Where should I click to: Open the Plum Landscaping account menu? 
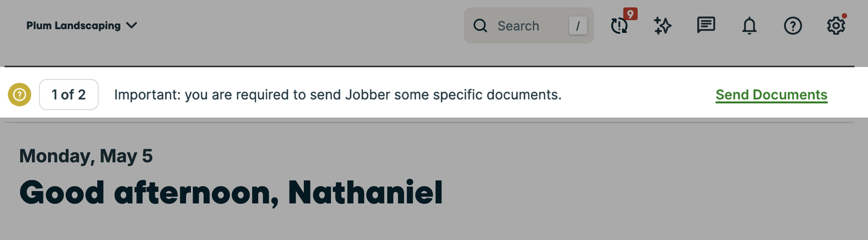[x=82, y=25]
